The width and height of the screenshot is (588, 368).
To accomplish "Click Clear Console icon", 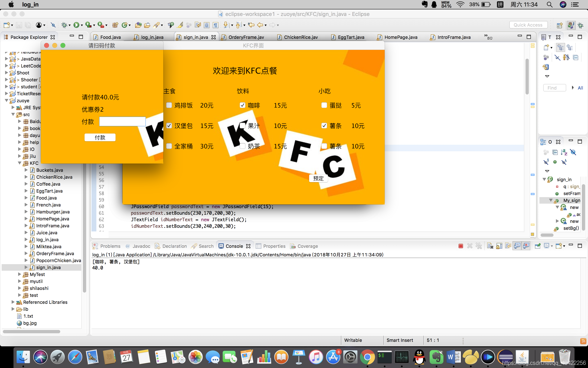I will [490, 246].
